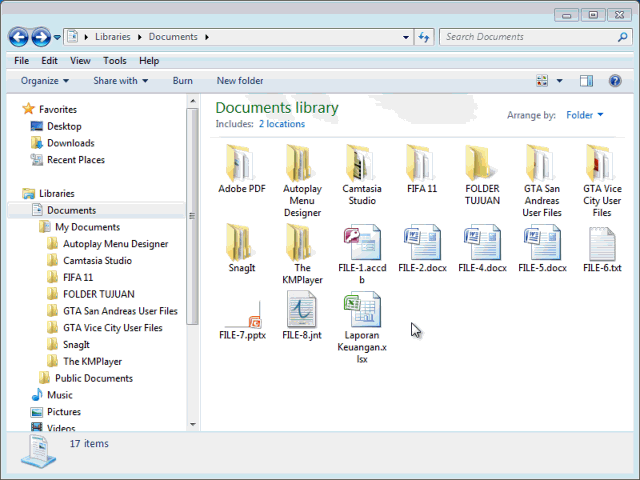This screenshot has height=480, width=640.
Task: Select the FILE-7.pptx PowerPoint file
Action: (242, 320)
